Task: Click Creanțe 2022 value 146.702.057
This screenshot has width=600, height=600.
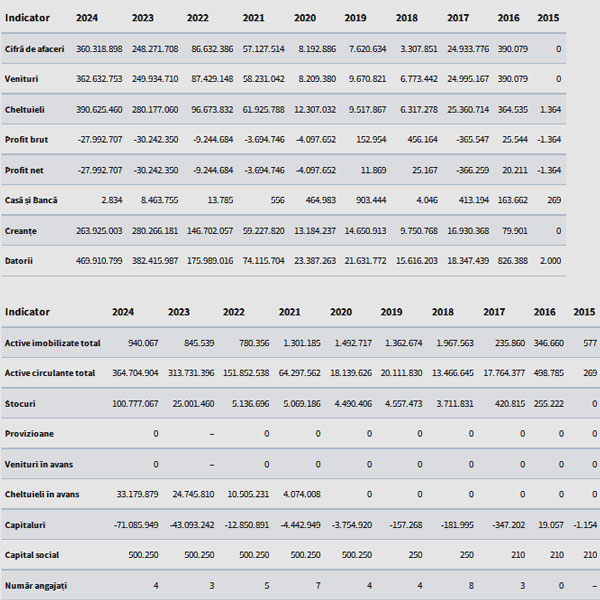Action: point(210,231)
